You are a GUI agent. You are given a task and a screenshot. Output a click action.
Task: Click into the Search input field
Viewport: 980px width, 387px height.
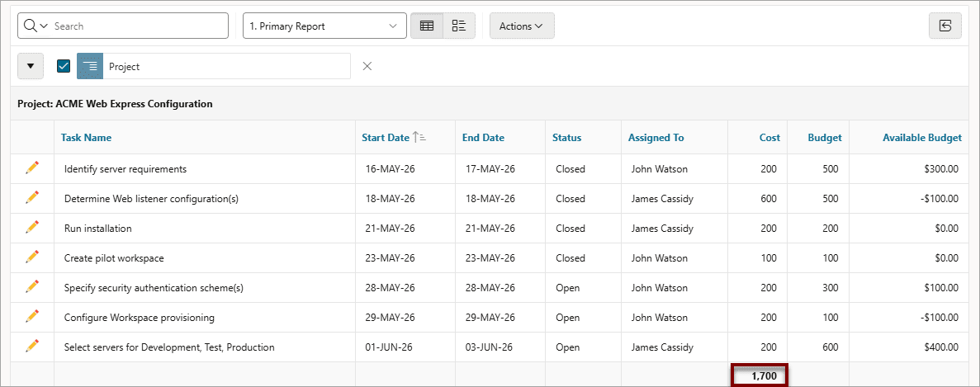point(138,26)
